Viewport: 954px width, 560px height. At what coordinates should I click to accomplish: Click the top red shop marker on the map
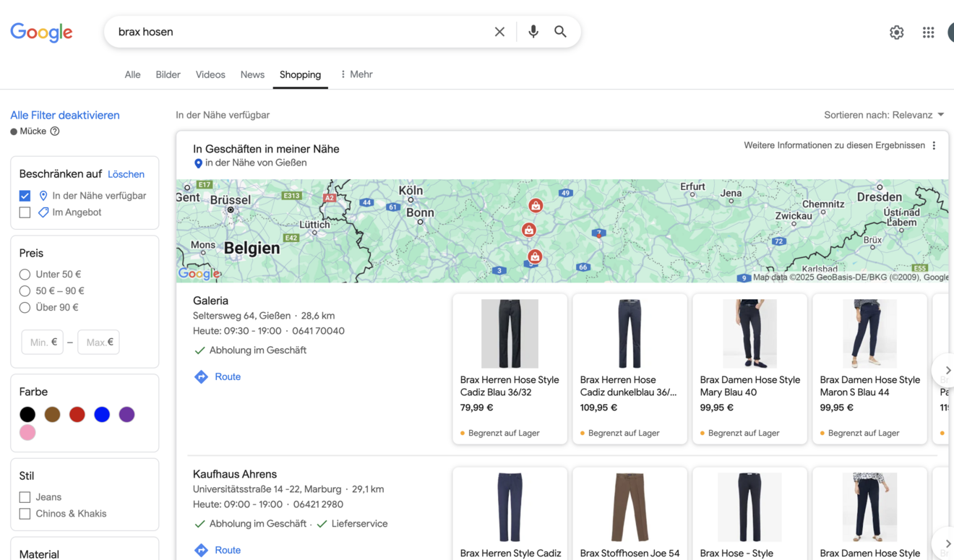[x=536, y=206]
